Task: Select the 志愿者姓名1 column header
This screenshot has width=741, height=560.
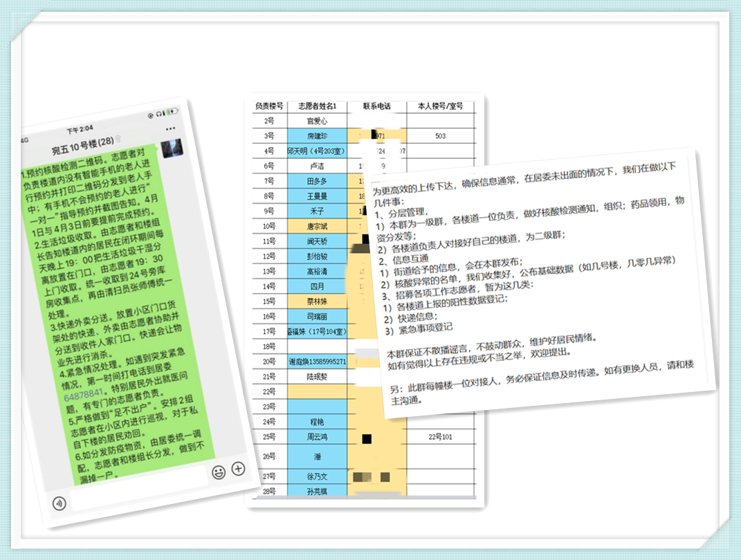Action: pos(316,106)
